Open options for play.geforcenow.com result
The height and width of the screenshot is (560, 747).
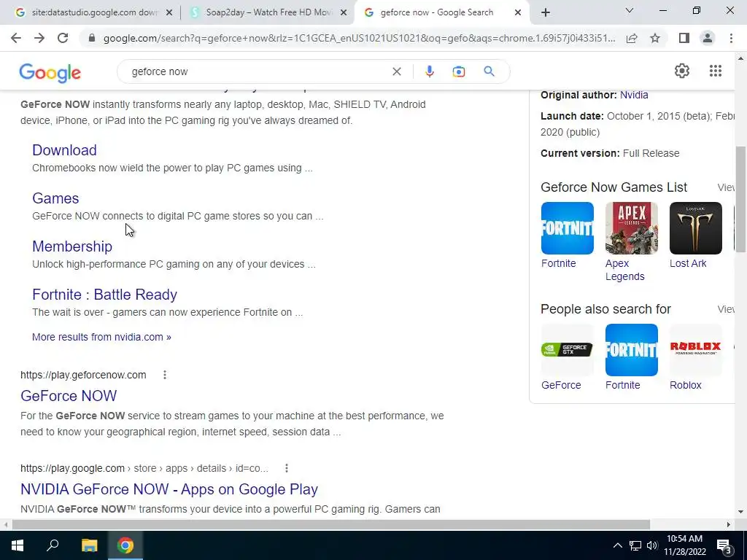[165, 375]
